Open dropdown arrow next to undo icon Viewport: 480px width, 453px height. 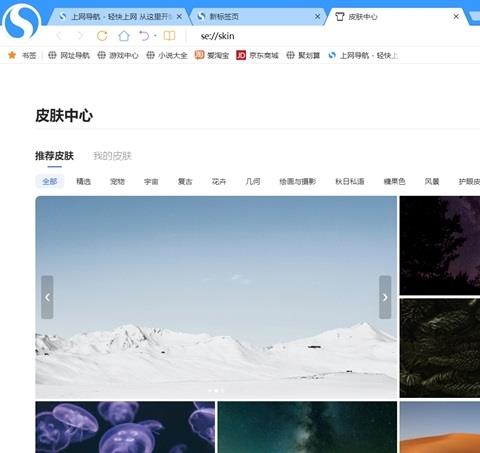tap(155, 35)
